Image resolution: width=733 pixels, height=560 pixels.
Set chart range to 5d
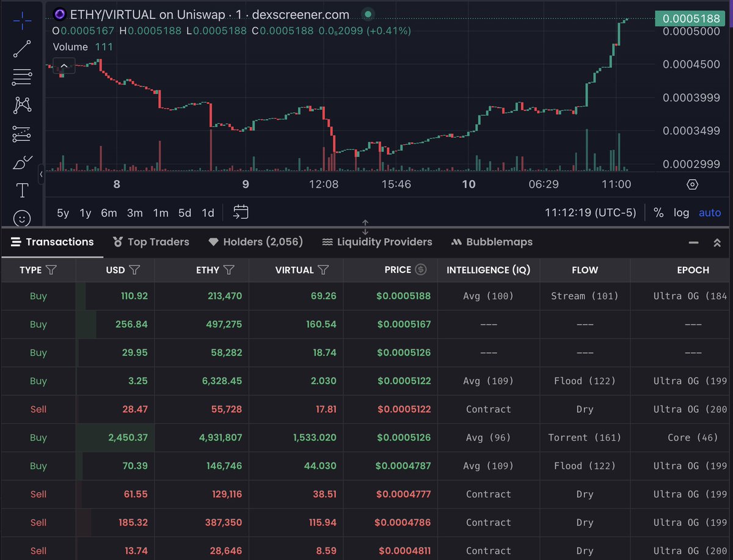(184, 213)
